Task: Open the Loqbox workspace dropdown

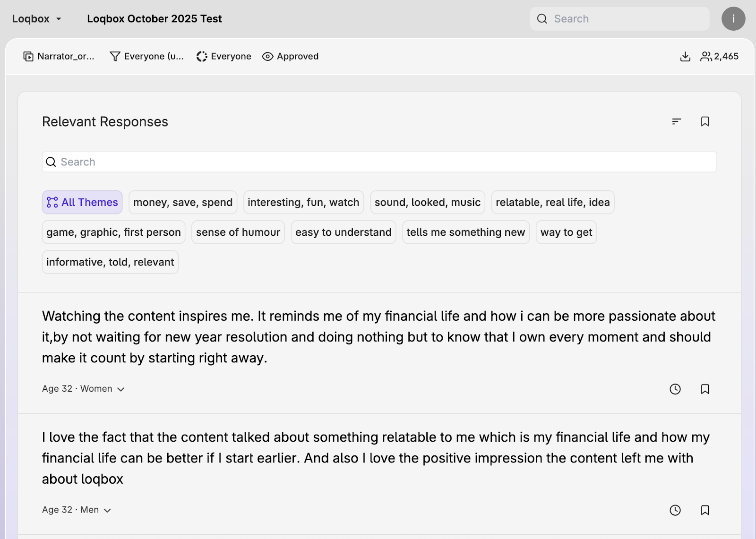Action: click(x=37, y=19)
